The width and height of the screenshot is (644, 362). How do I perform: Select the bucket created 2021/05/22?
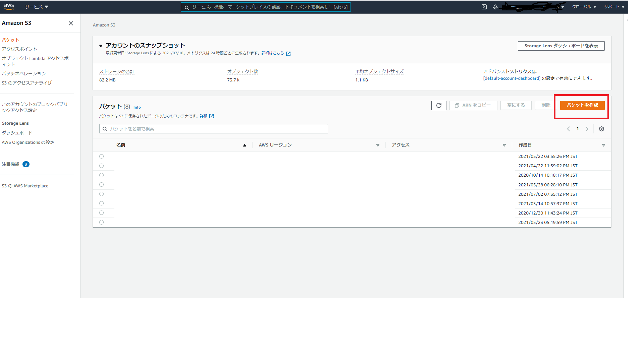click(x=101, y=156)
